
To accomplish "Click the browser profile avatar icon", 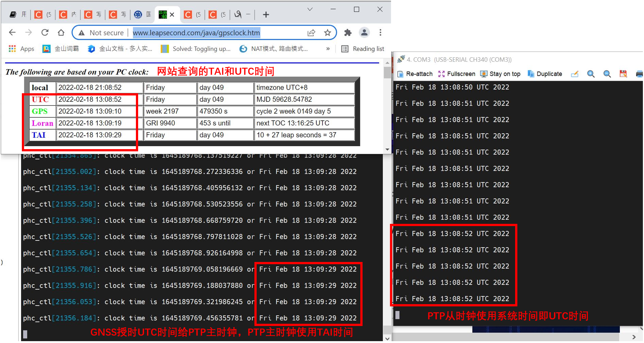I will [x=364, y=33].
